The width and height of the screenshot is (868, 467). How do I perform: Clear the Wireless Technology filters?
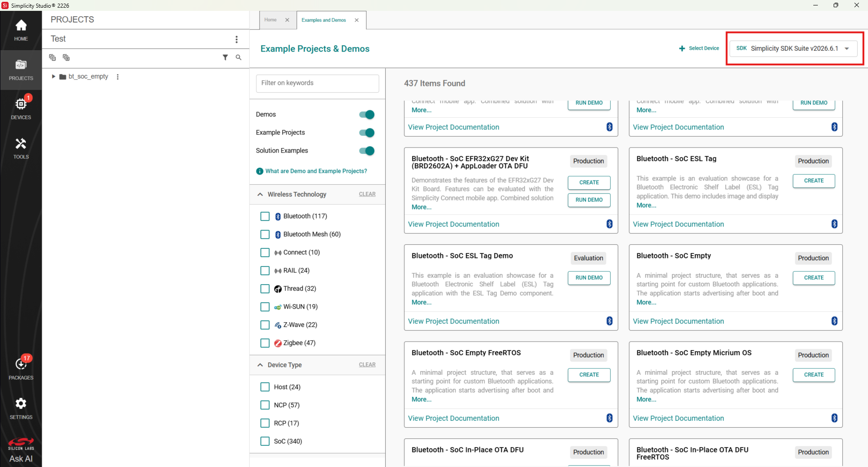tap(367, 194)
